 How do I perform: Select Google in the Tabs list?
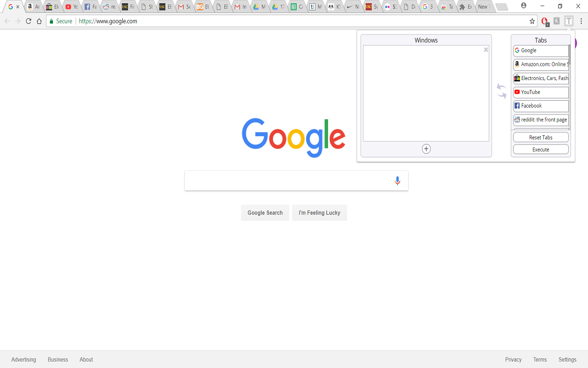tap(541, 51)
